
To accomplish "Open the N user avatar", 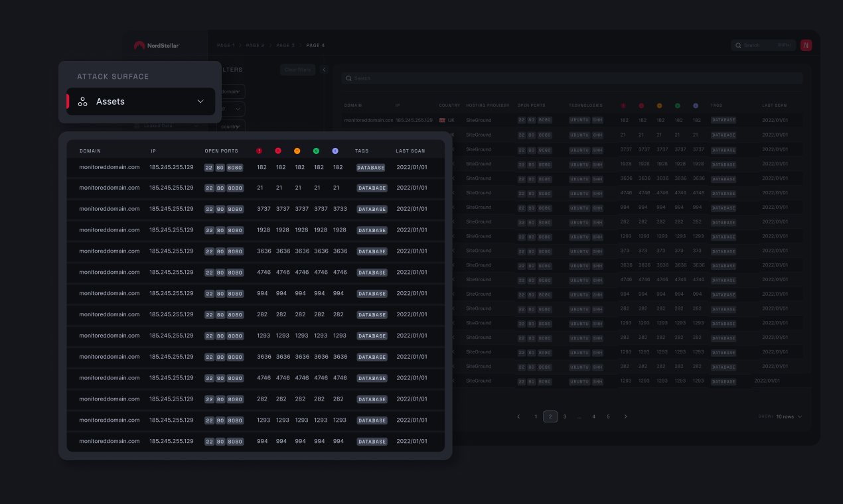I will (x=806, y=45).
